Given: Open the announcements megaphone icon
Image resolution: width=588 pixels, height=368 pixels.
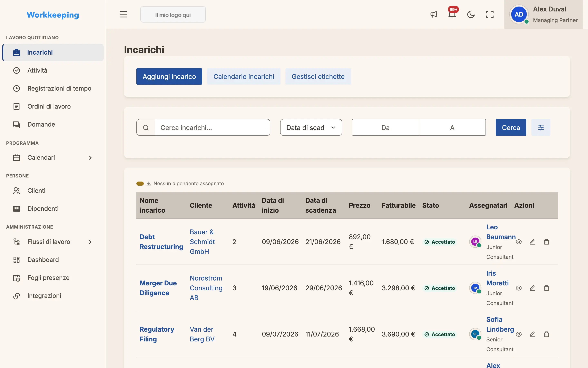Looking at the screenshot, I should (x=434, y=14).
